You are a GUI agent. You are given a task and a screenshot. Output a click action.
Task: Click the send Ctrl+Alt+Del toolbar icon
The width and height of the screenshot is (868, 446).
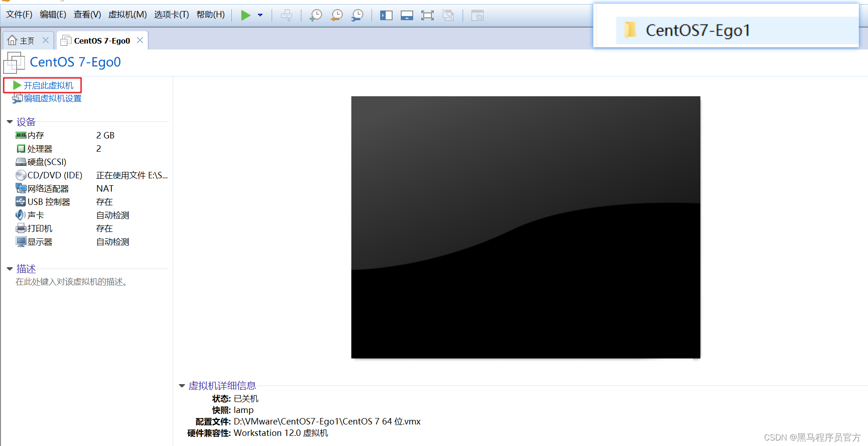tap(286, 15)
